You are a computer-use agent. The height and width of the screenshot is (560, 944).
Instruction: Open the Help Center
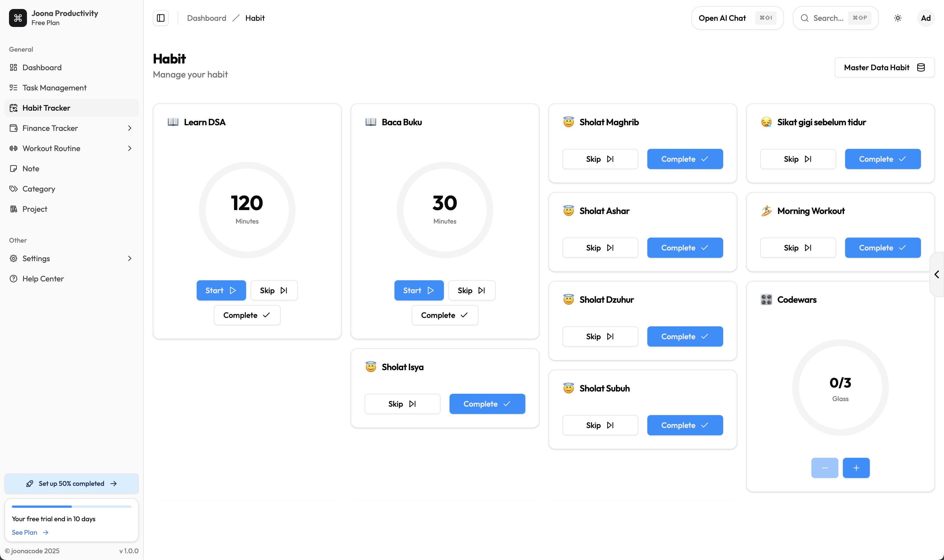43,279
